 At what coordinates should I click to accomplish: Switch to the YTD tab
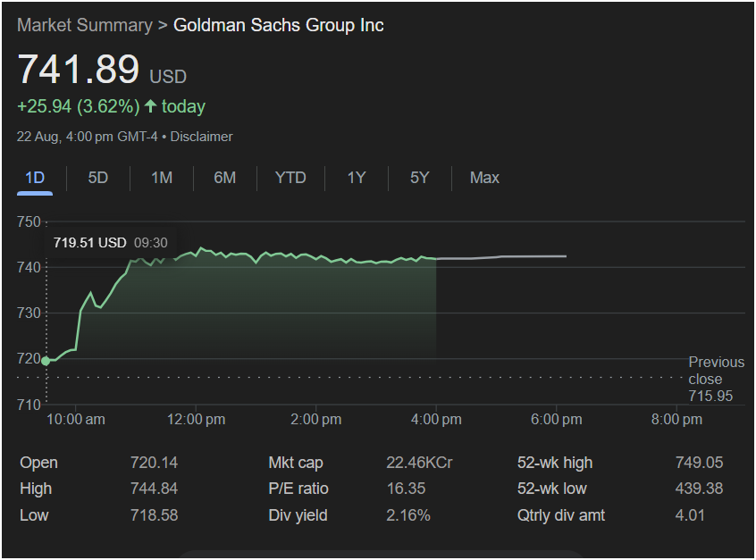pos(290,178)
